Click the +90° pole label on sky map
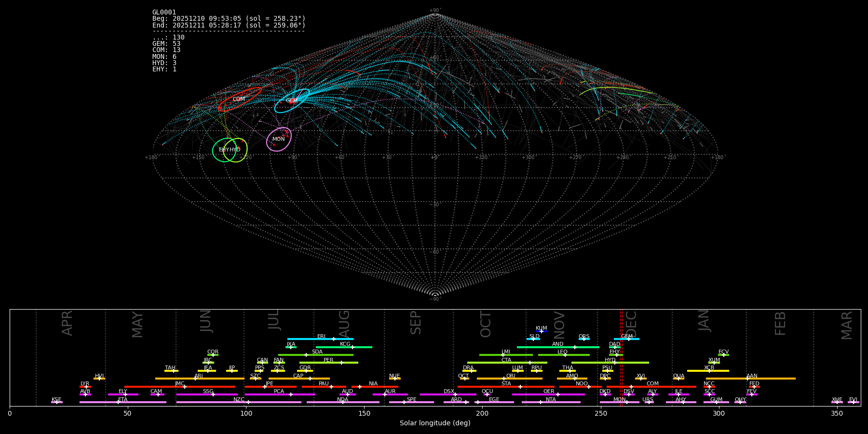Viewport: 868px width, 434px height. [x=435, y=11]
